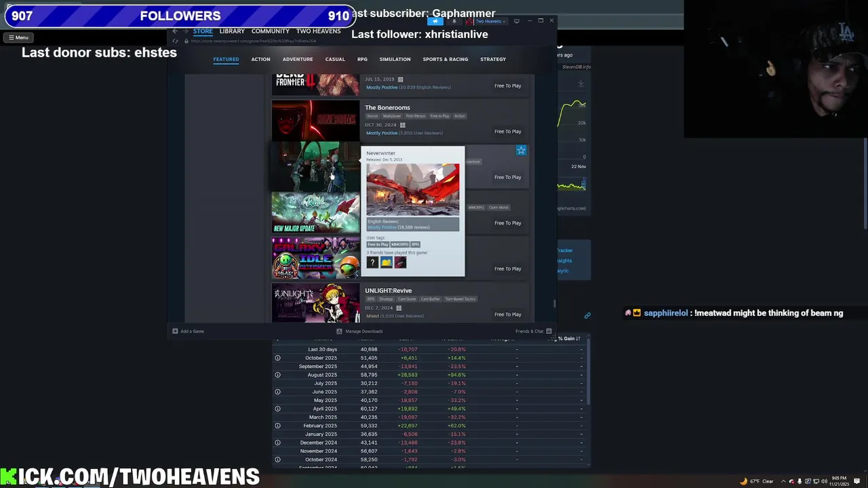
Task: Open the LIBRARY tab in Steam
Action: point(232,31)
